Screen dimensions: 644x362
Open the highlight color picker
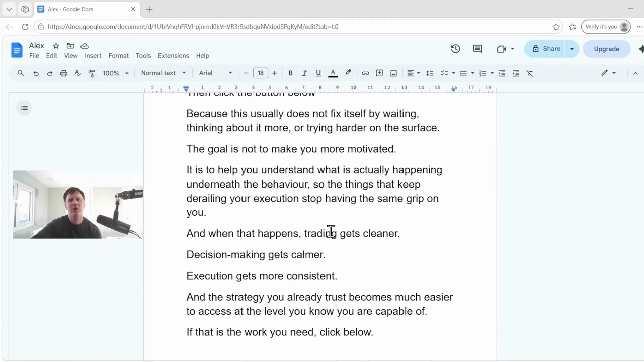coord(348,73)
